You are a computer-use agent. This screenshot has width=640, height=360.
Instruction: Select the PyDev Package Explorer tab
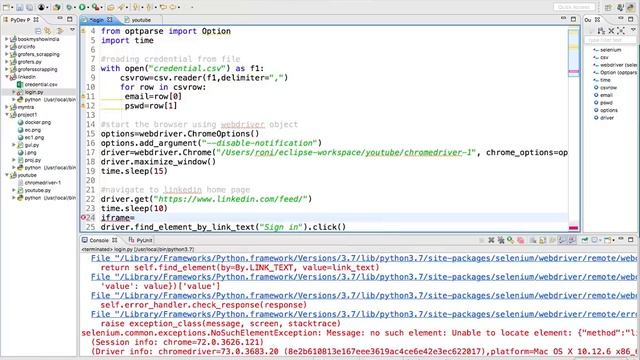coord(20,20)
